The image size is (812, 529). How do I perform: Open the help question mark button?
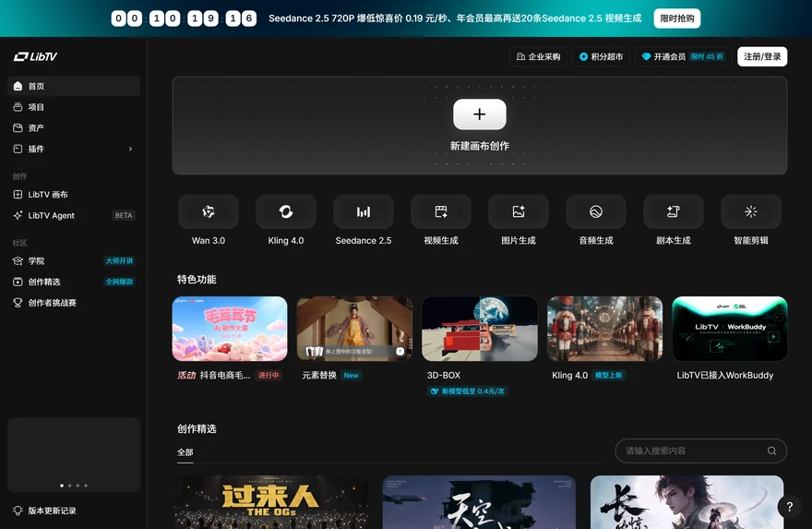[x=790, y=506]
